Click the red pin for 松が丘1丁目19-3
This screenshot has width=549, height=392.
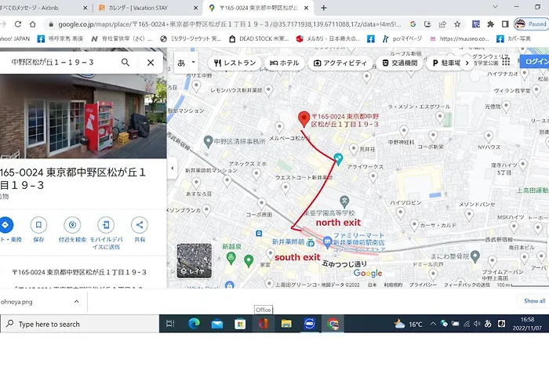click(304, 119)
